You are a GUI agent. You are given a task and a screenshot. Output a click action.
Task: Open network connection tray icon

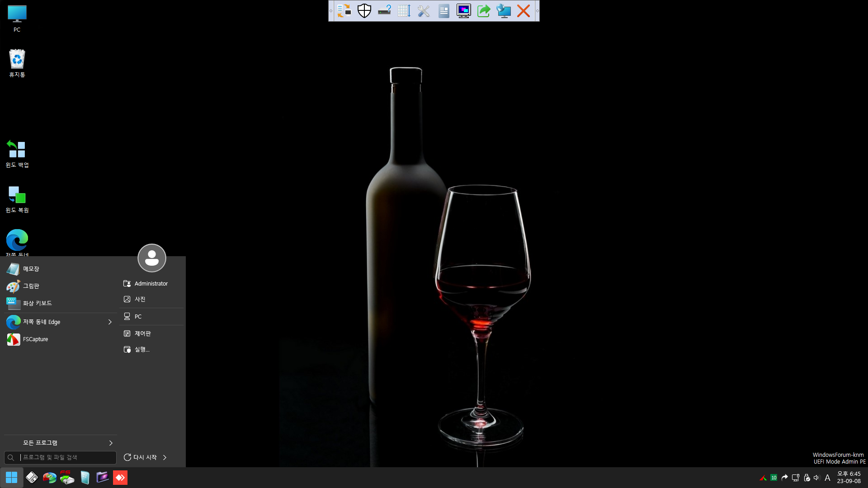(796, 478)
